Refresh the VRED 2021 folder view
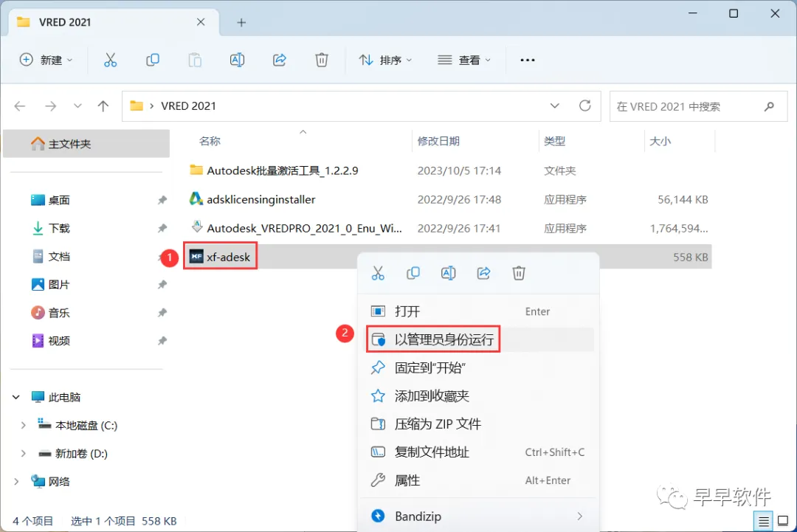Viewport: 797px width, 532px height. [585, 106]
